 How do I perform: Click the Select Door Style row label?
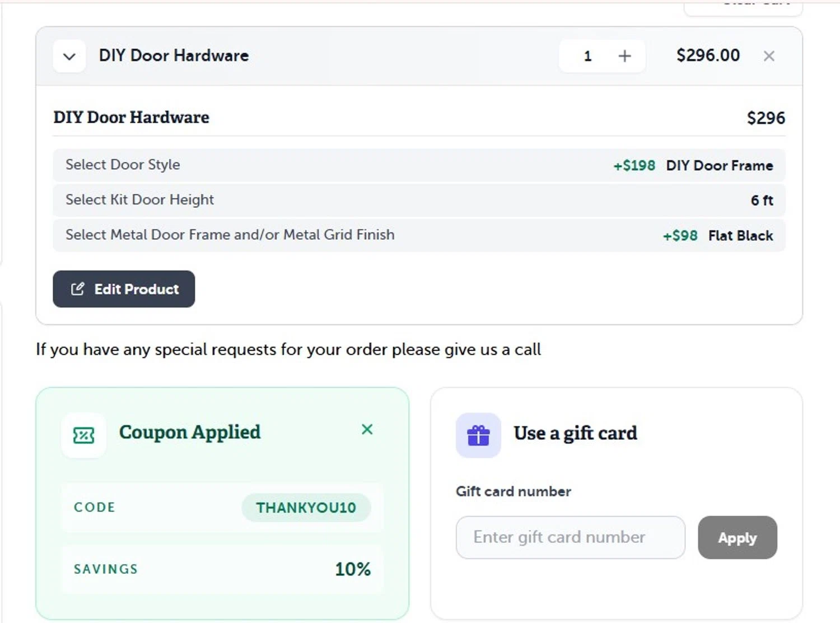(123, 165)
